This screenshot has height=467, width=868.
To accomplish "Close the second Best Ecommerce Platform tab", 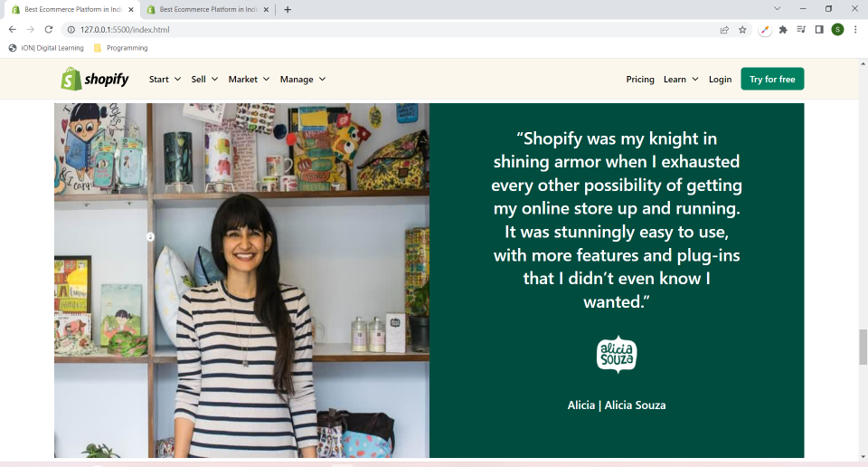I will [266, 9].
